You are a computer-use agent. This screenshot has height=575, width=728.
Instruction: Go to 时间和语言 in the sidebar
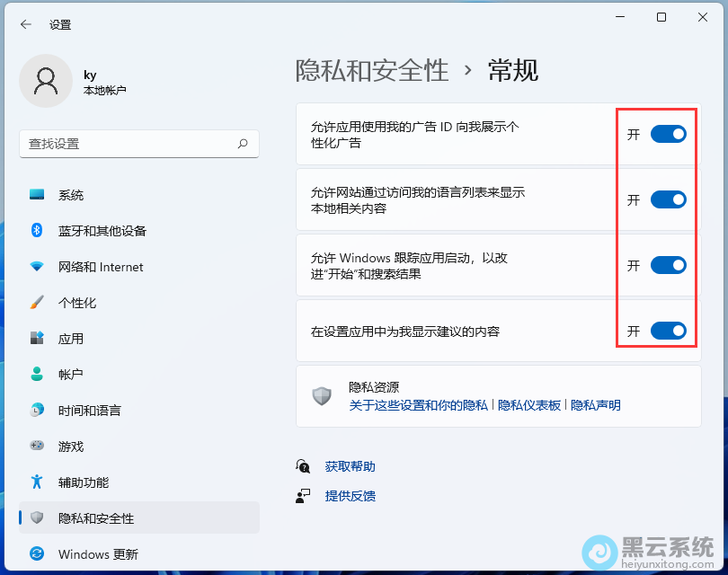89,411
